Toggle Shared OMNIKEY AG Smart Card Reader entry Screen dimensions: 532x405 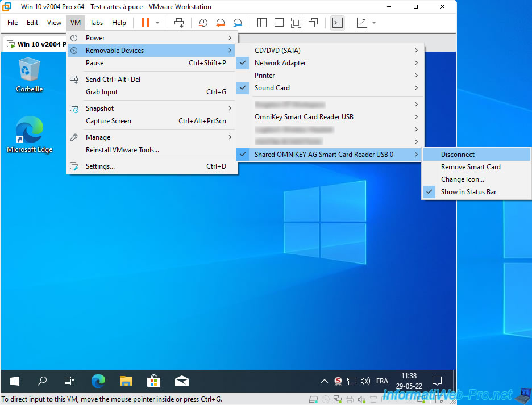pos(329,155)
